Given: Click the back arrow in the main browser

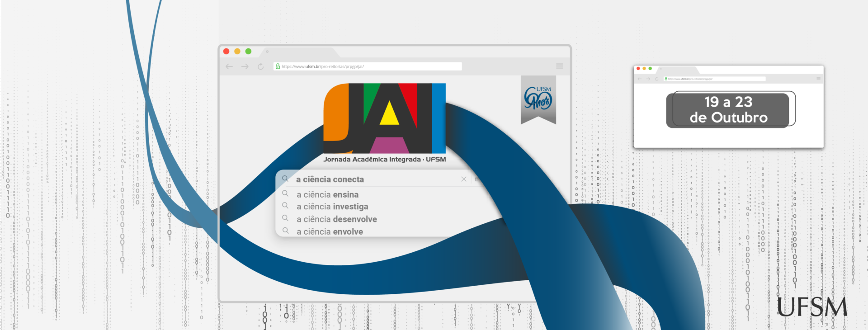Looking at the screenshot, I should (x=229, y=66).
